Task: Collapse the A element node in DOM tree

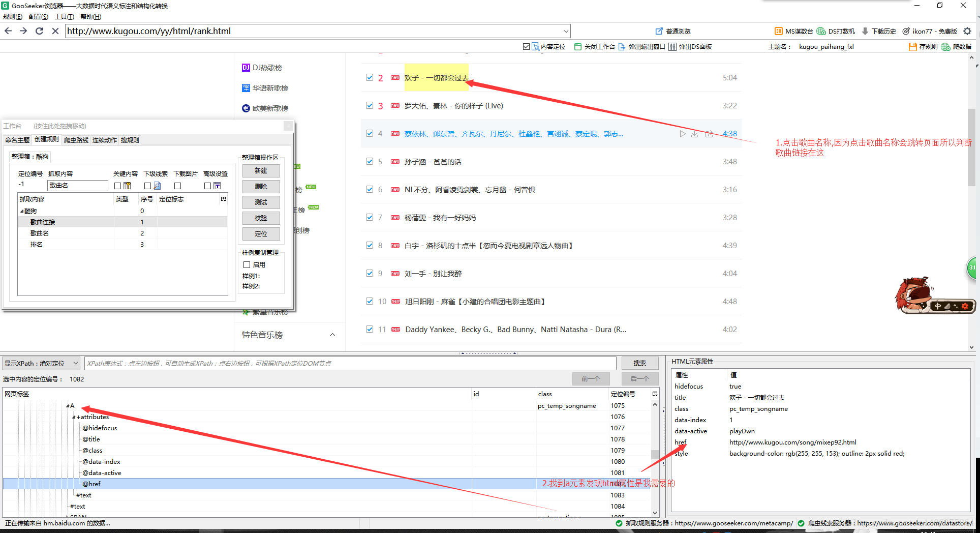Action: (68, 406)
